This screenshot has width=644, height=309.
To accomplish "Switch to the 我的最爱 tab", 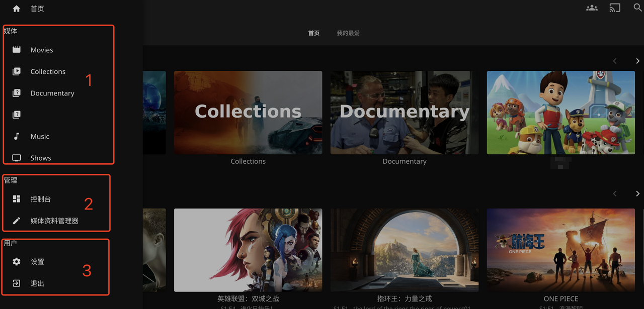I will click(x=348, y=33).
